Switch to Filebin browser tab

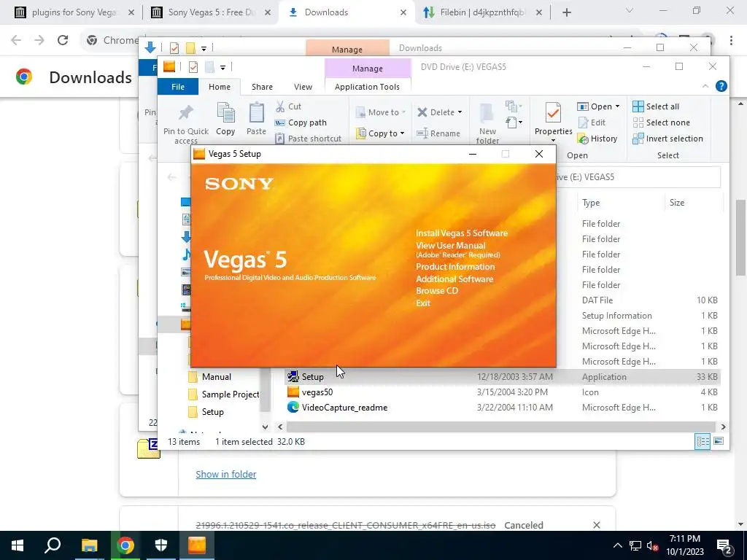(482, 12)
